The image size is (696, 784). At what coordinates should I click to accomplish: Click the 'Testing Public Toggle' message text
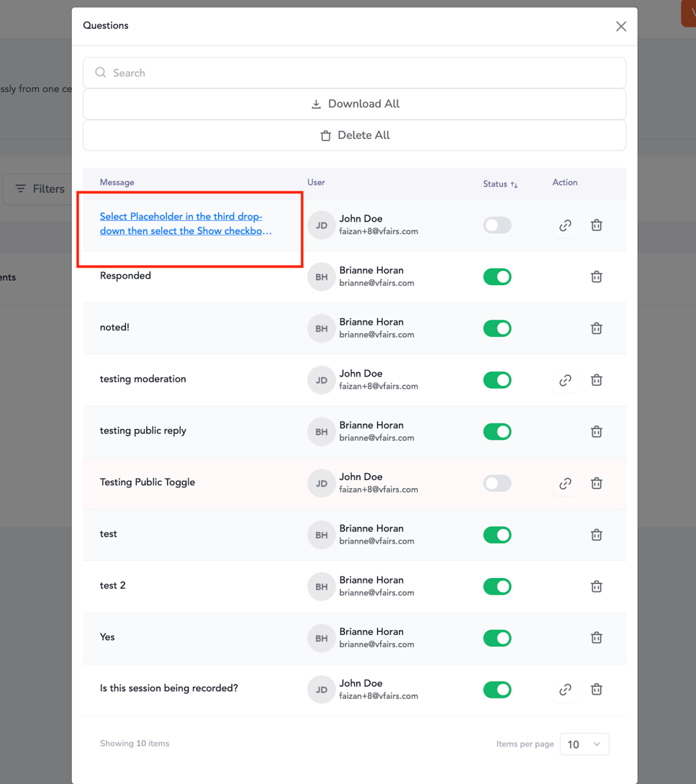point(148,482)
